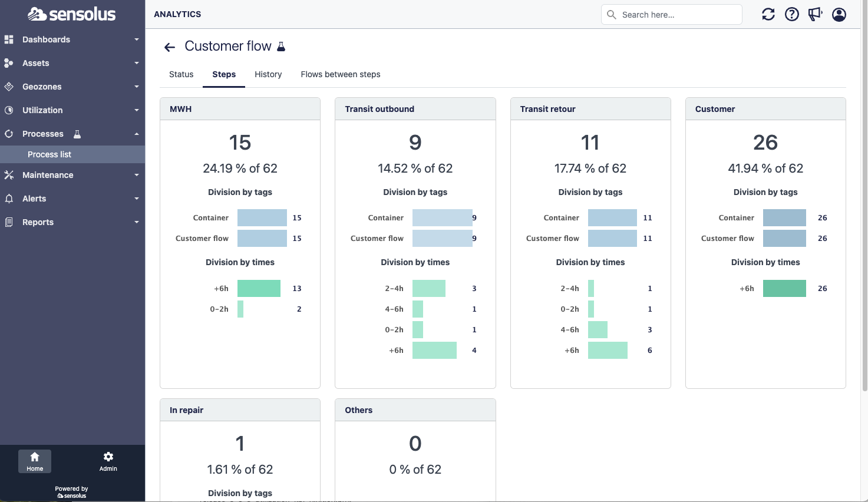Viewport: 868px width, 502px height.
Task: Click the Maintenance tools icon
Action: [9, 175]
